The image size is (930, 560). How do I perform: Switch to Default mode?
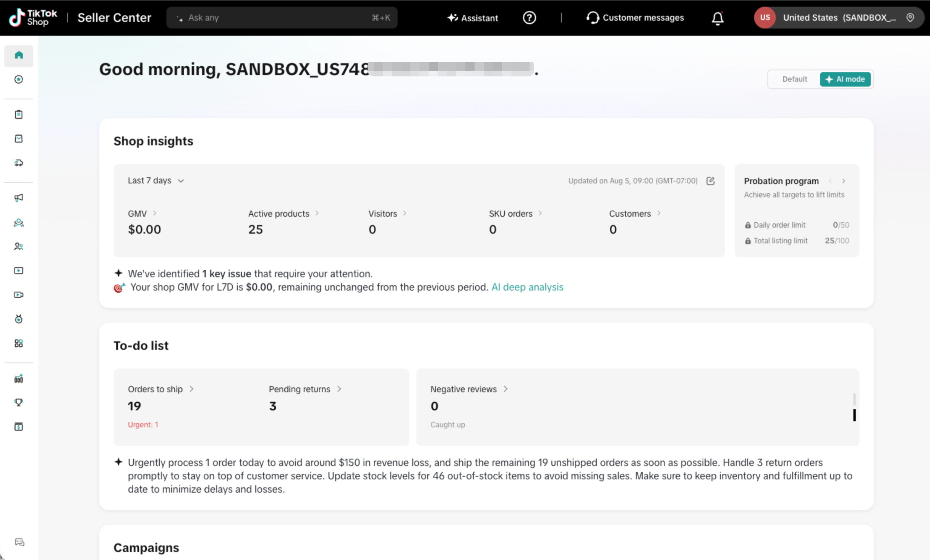point(795,79)
